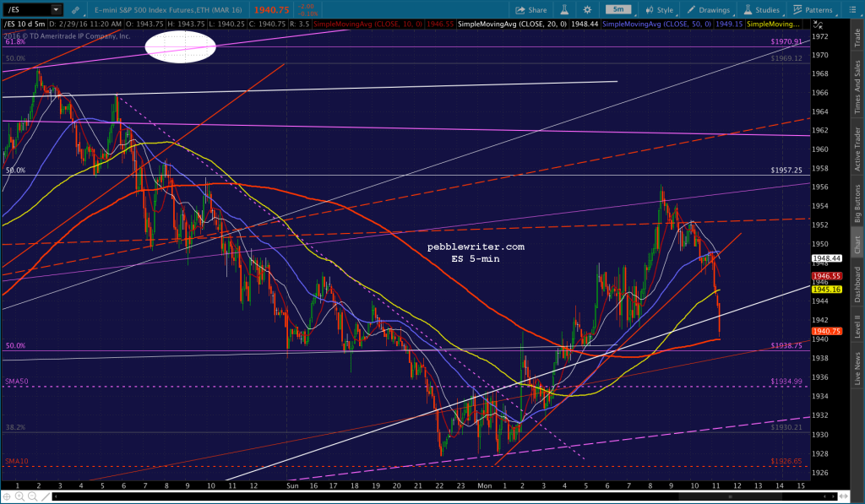Select the crosshair pan tool
Image resolution: width=865 pixels, height=504 pixels.
7,497
